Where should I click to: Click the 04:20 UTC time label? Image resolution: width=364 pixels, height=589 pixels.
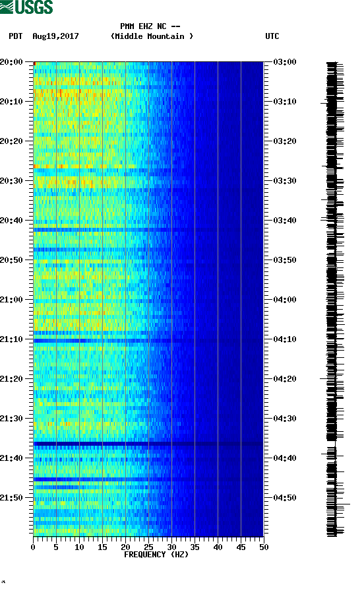click(x=285, y=379)
